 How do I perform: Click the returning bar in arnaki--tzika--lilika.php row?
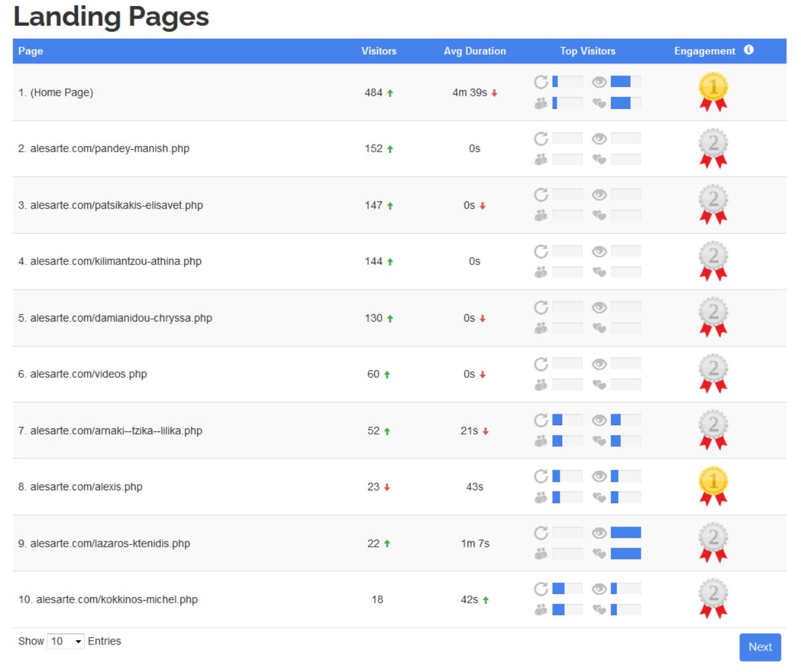(567, 420)
